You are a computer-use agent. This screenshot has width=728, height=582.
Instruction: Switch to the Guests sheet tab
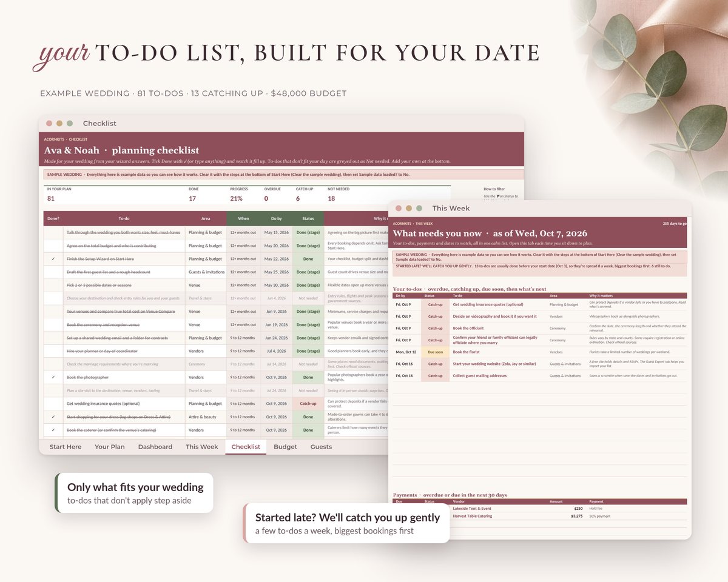pyautogui.click(x=321, y=447)
